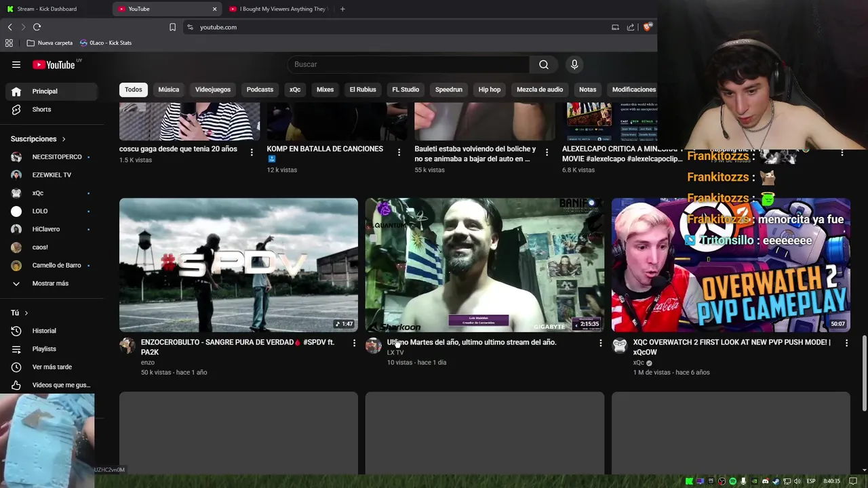868x488 pixels.
Task: Open enzo channel avatar
Action: coord(127,346)
